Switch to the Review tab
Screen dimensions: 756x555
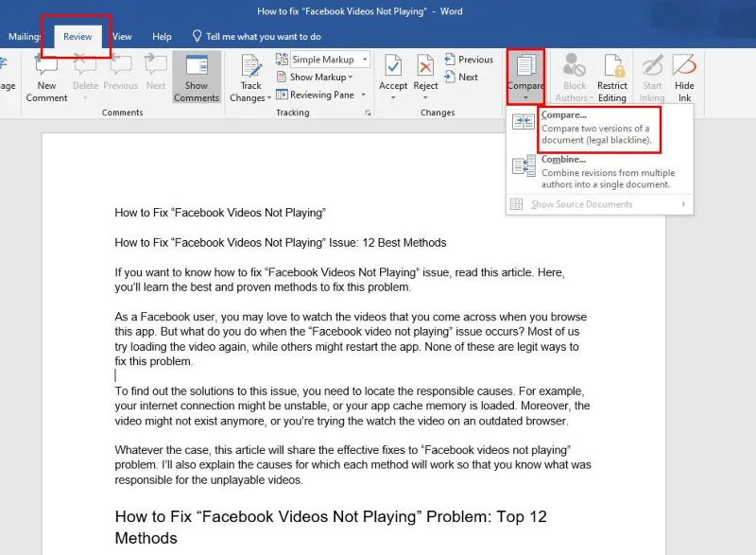(77, 37)
